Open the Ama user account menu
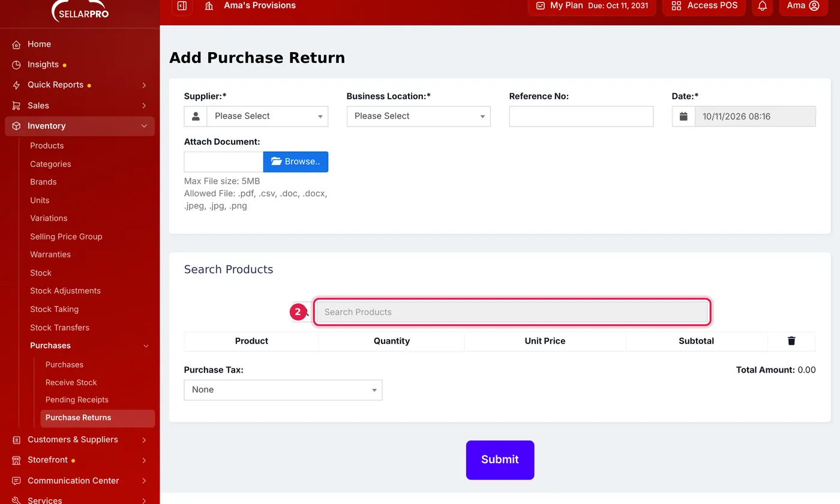Screen dimensions: 840x504 803,6
